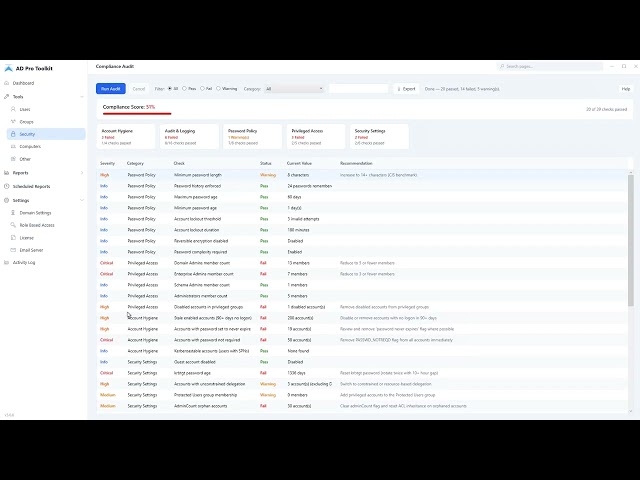Click the Activity Log icon
Viewport: 640px width, 480px height.
pyautogui.click(x=7, y=262)
